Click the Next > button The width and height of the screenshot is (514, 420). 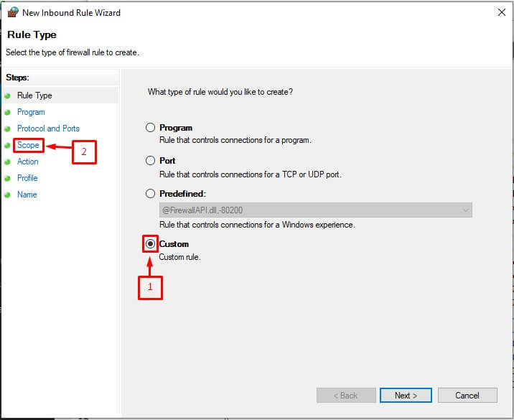click(406, 396)
